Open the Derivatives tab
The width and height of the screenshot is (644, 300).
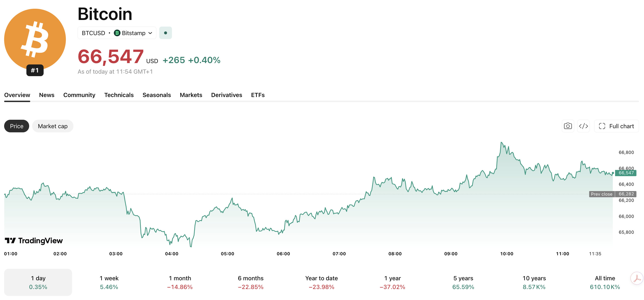point(227,95)
